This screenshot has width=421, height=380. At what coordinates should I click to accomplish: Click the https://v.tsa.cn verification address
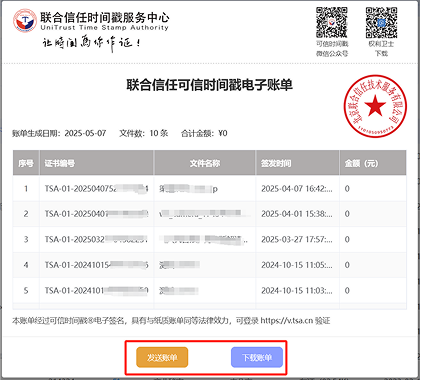click(x=287, y=321)
